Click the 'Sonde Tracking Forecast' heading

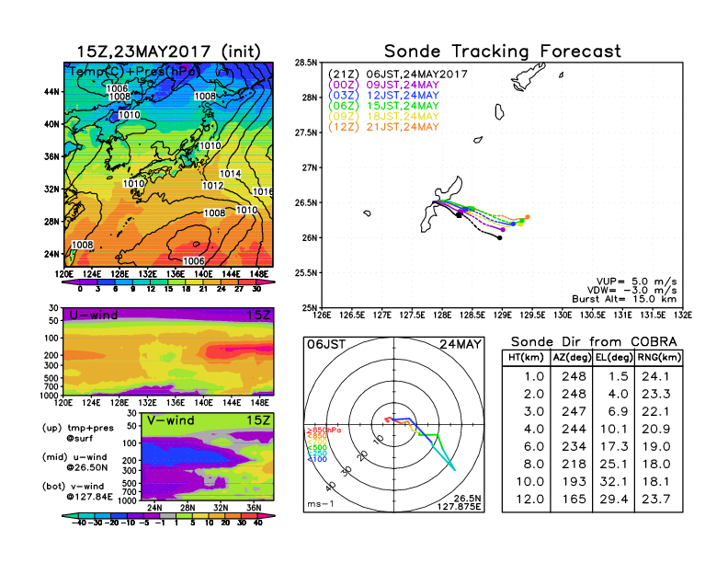(x=503, y=52)
